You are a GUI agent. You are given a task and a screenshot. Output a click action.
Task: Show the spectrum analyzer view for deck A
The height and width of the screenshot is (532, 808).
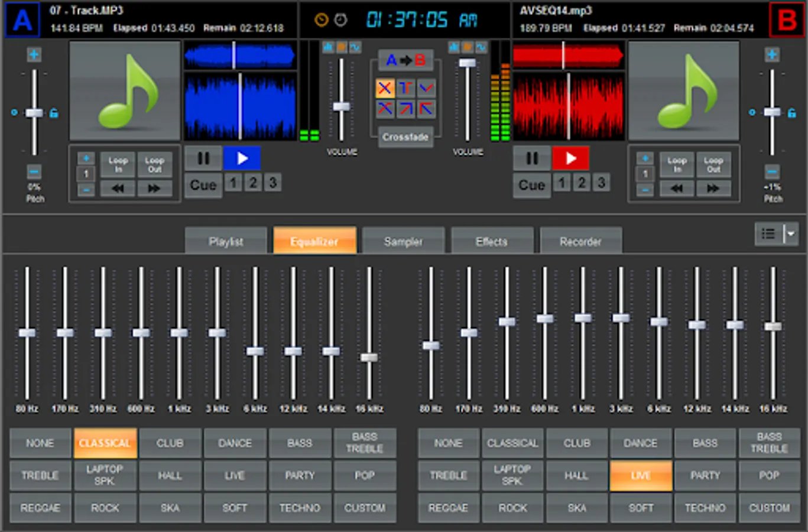point(328,47)
